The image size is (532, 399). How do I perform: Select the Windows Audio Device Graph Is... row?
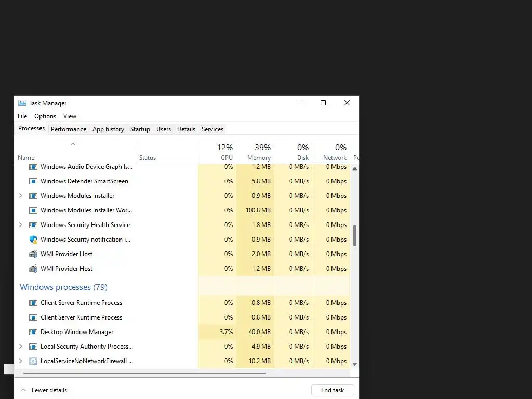coord(182,167)
